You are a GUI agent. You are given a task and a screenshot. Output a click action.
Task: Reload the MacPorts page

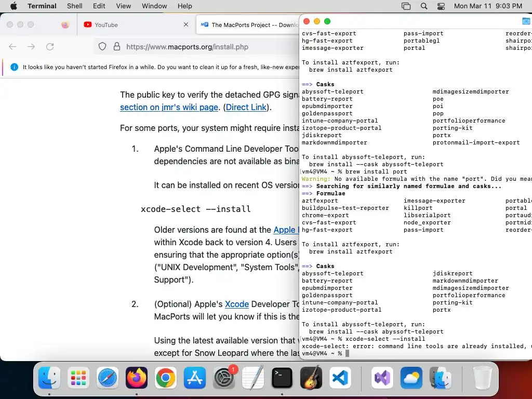tap(50, 47)
